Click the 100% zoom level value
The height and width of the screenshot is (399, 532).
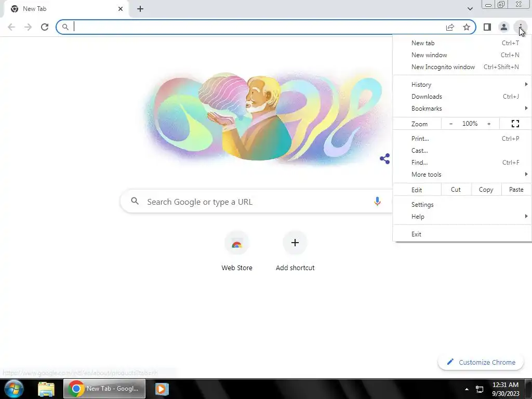coord(470,124)
